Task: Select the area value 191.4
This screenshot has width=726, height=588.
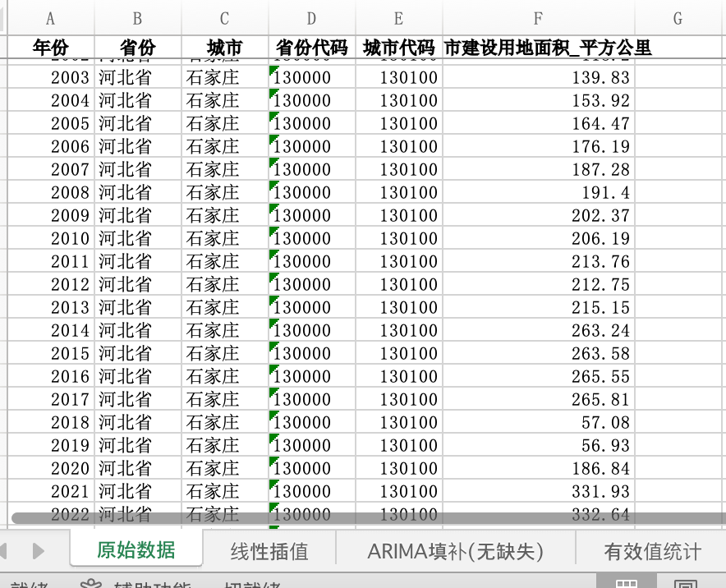Action: pyautogui.click(x=539, y=193)
